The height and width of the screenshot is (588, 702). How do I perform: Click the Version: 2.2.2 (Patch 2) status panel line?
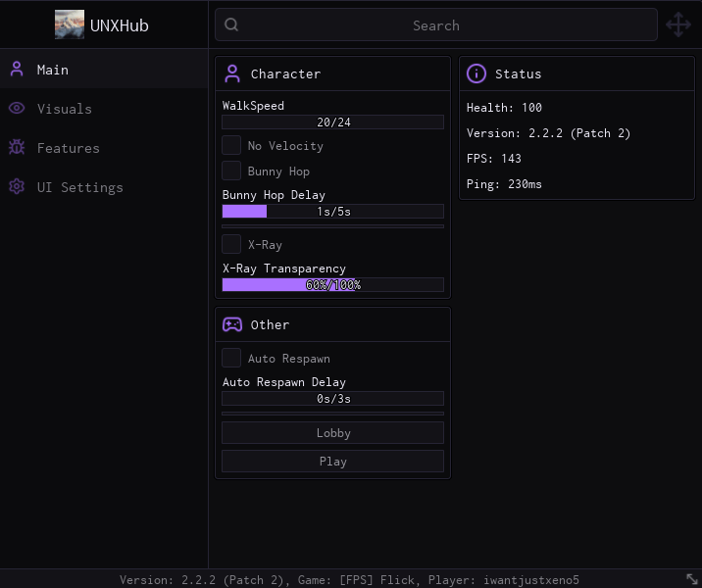click(548, 133)
